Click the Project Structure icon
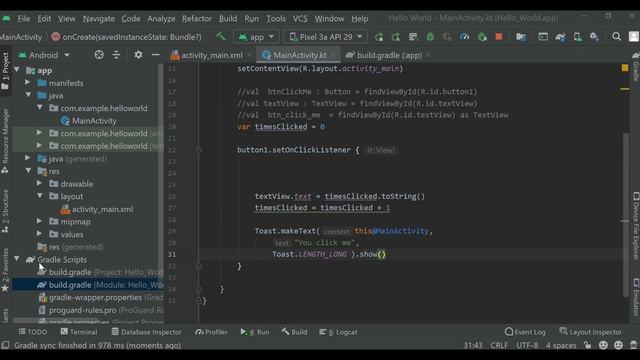This screenshot has width=640, height=360. click(521, 37)
